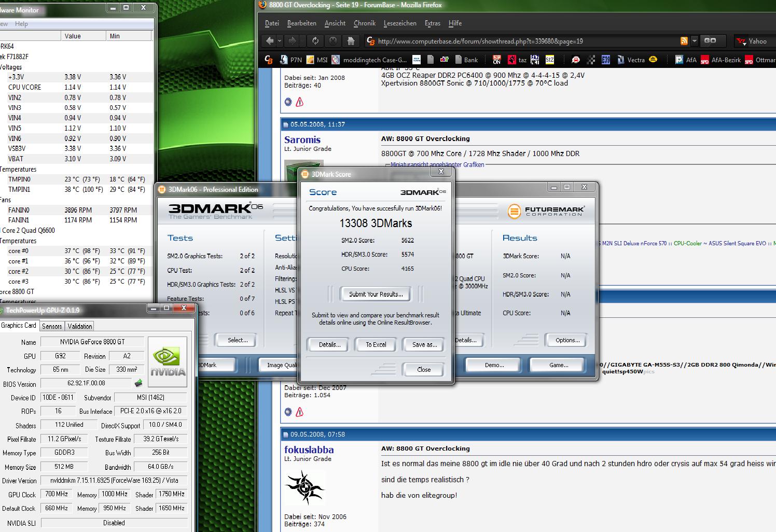Open the Vectra bookmark
Screen dimensions: 776x532
[631, 60]
